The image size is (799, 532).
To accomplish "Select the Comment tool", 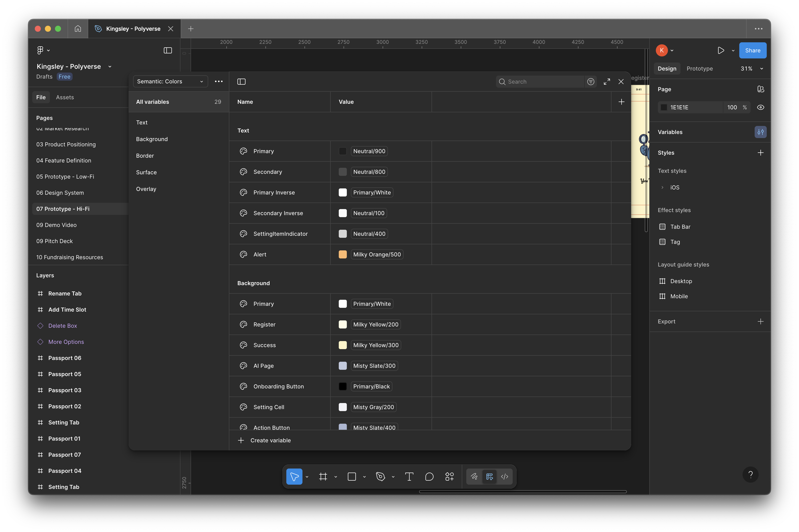I will 429,476.
